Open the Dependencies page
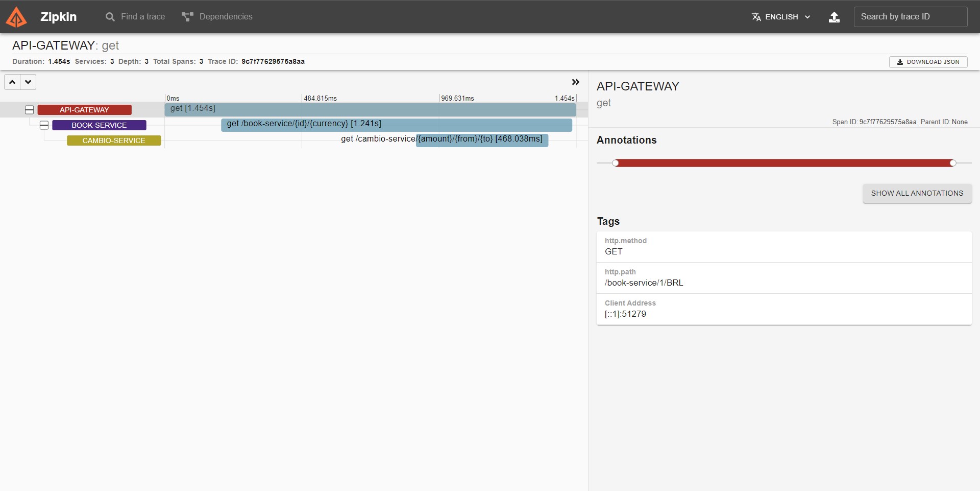The image size is (980, 491). 217,17
